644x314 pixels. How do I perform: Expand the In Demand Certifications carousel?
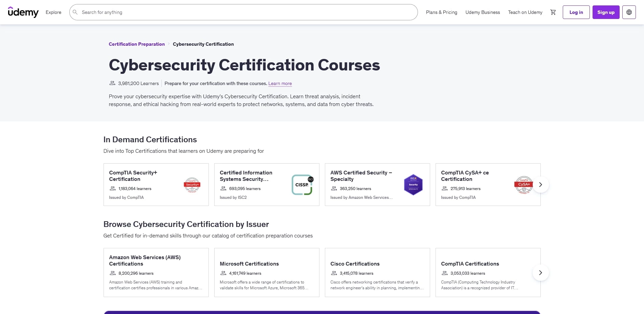tap(540, 185)
